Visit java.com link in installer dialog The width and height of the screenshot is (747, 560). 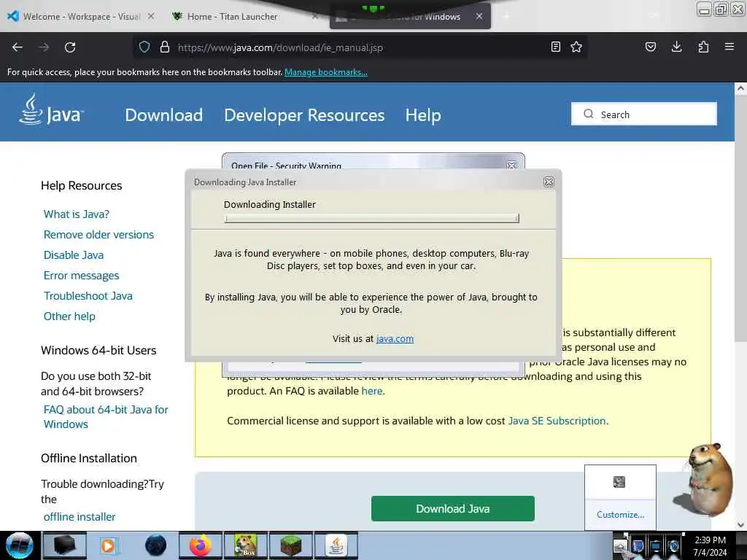tap(395, 338)
